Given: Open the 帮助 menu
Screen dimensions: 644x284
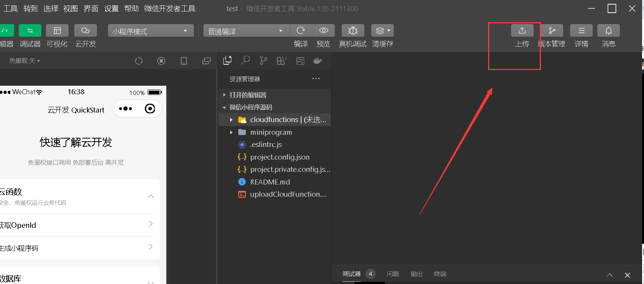Looking at the screenshot, I should pyautogui.click(x=131, y=8).
